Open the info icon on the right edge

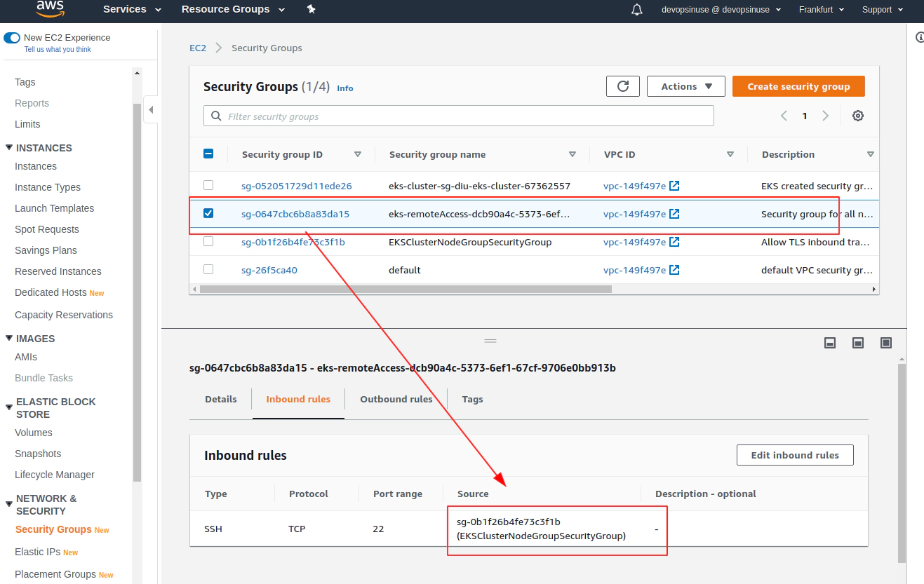click(920, 37)
